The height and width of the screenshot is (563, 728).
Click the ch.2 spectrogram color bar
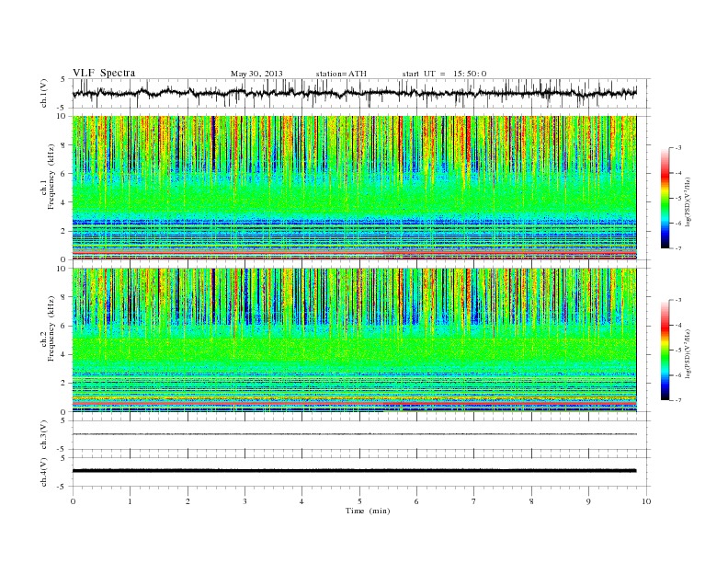(665, 350)
